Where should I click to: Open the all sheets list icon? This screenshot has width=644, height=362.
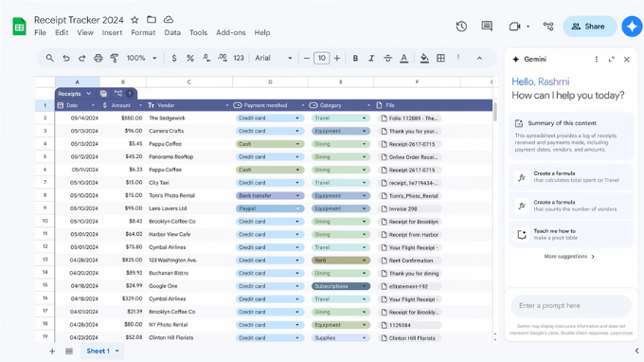click(69, 351)
